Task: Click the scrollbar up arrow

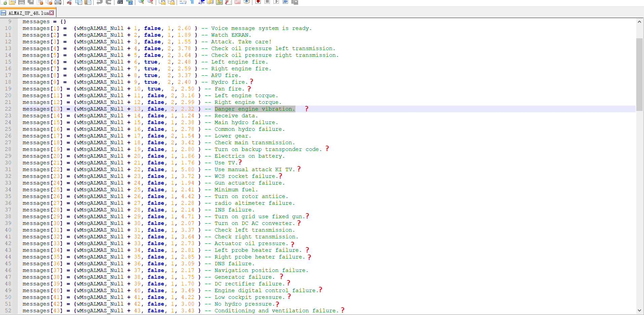Action: 639,22
